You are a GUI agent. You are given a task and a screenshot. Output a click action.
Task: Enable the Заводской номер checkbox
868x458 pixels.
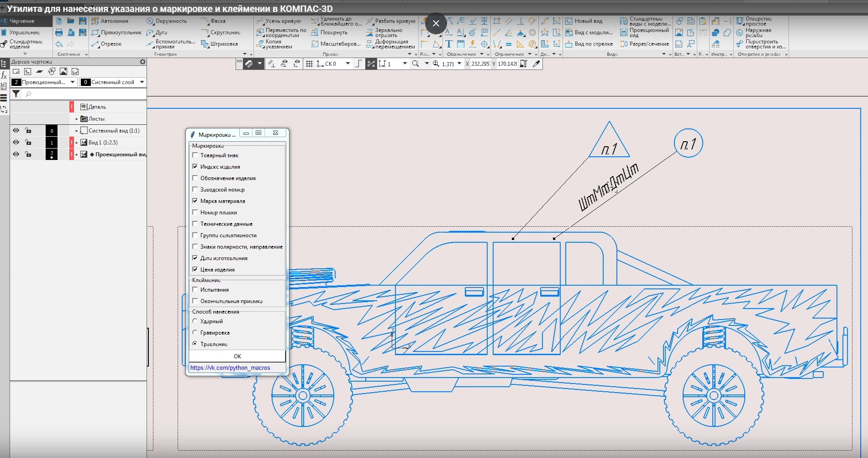tap(195, 190)
